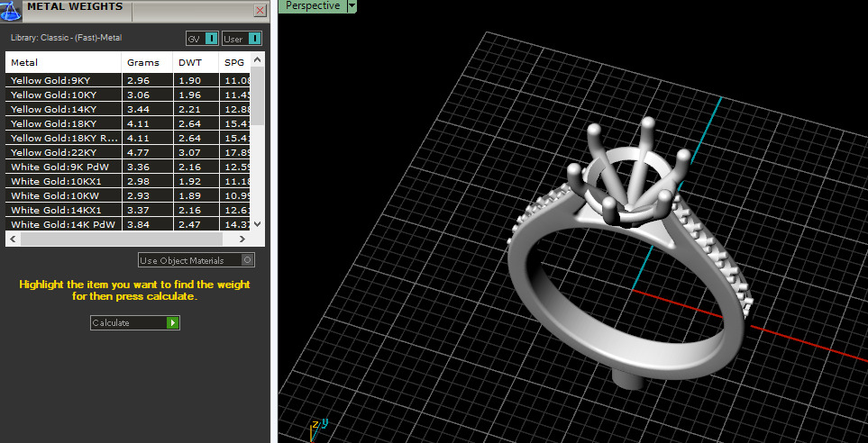Click the horizontal scroll left arrow
This screenshot has height=443, width=868.
coord(14,239)
